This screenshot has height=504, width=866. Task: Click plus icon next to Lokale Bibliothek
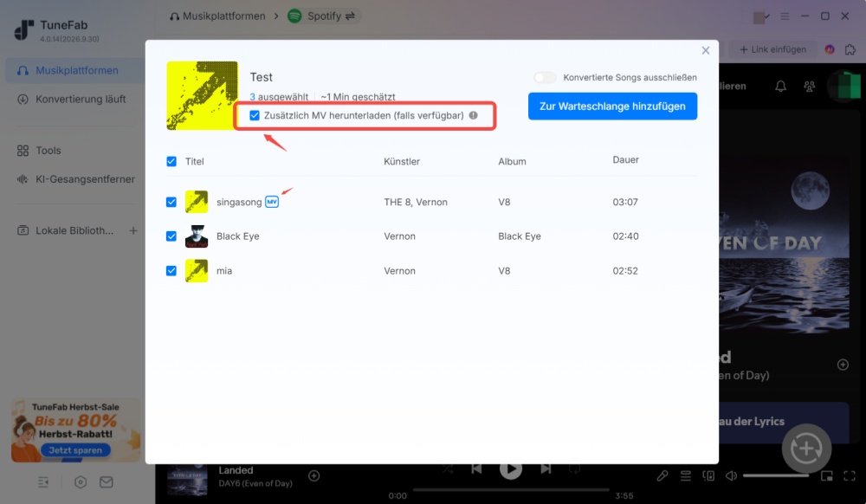pos(133,230)
